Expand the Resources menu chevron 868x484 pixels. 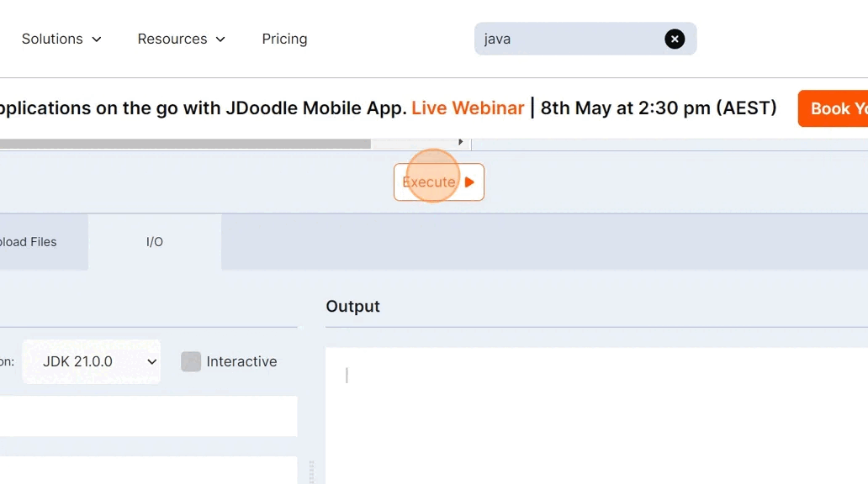(220, 39)
